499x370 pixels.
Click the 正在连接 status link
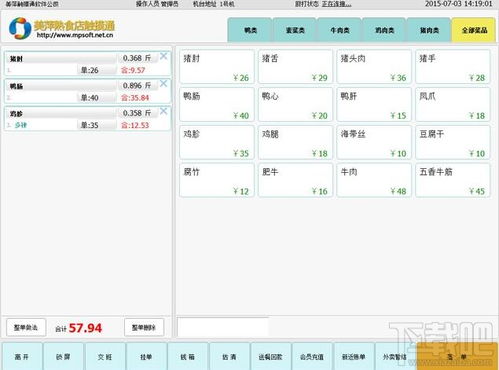(336, 4)
